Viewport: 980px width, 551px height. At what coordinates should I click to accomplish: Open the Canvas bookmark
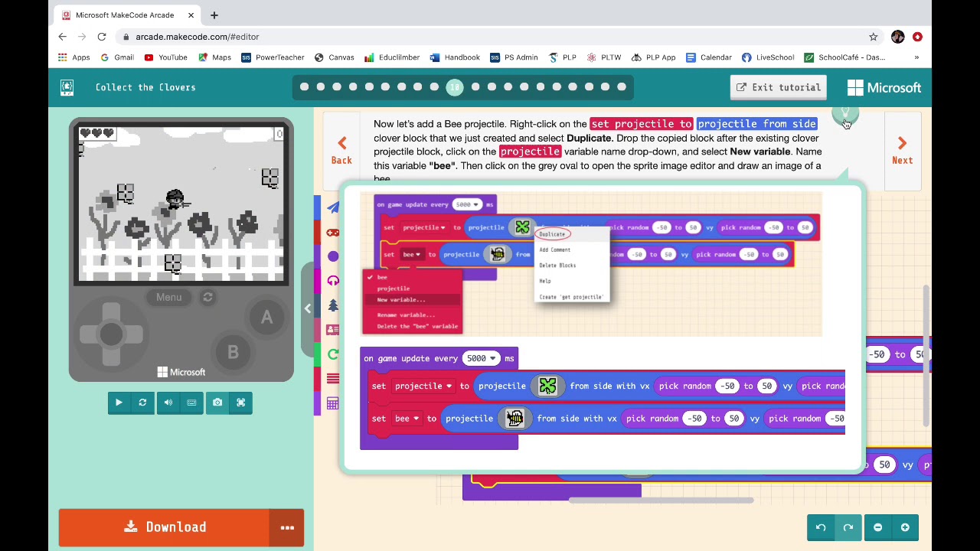(x=335, y=57)
